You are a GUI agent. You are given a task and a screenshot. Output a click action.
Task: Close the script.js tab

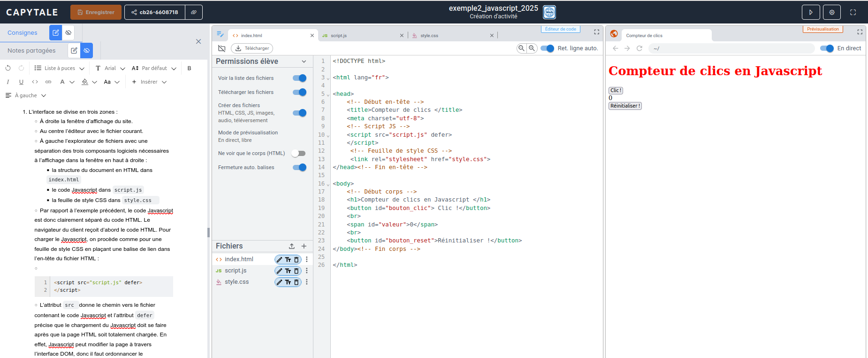[402, 36]
